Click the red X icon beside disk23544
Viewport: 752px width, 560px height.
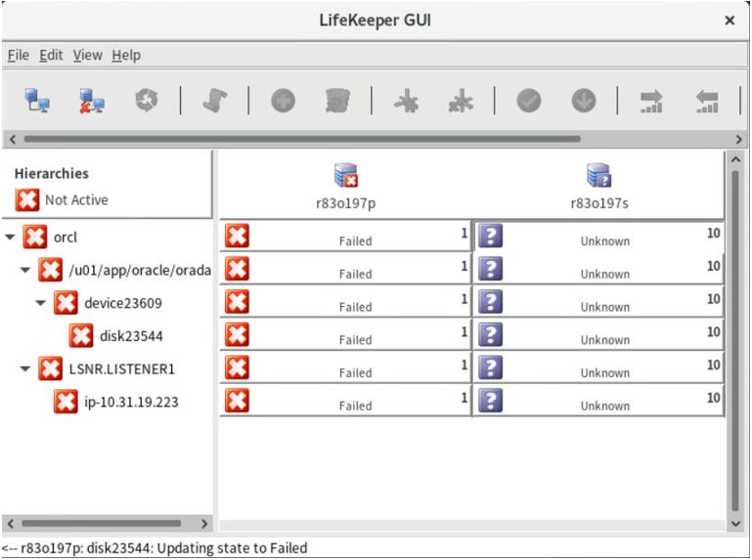pos(81,335)
